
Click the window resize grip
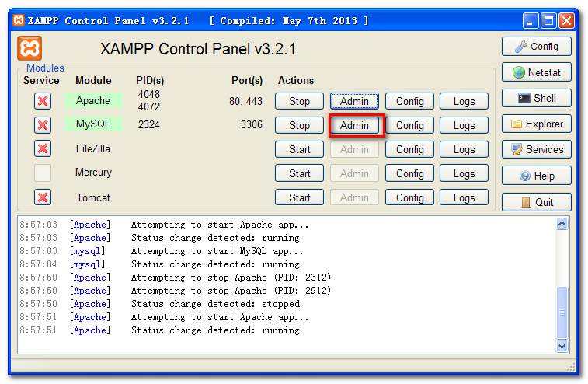[x=572, y=367]
